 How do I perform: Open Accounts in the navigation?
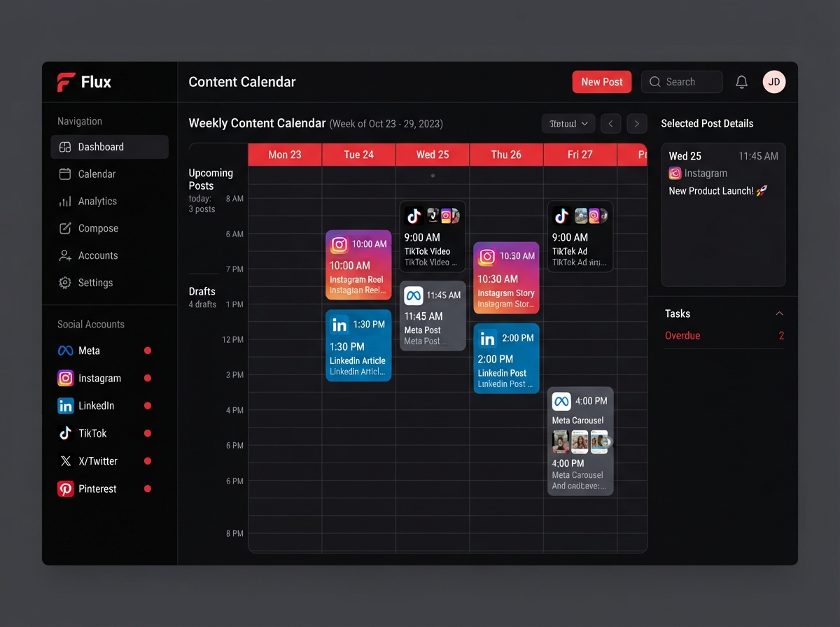[109, 256]
